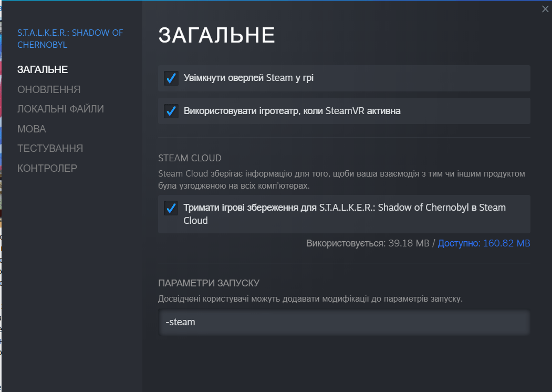Uncheck Steam Cloud saves for S.T.A.L.K.E.R.
Viewport: 552px width, 392px height.
pos(171,208)
